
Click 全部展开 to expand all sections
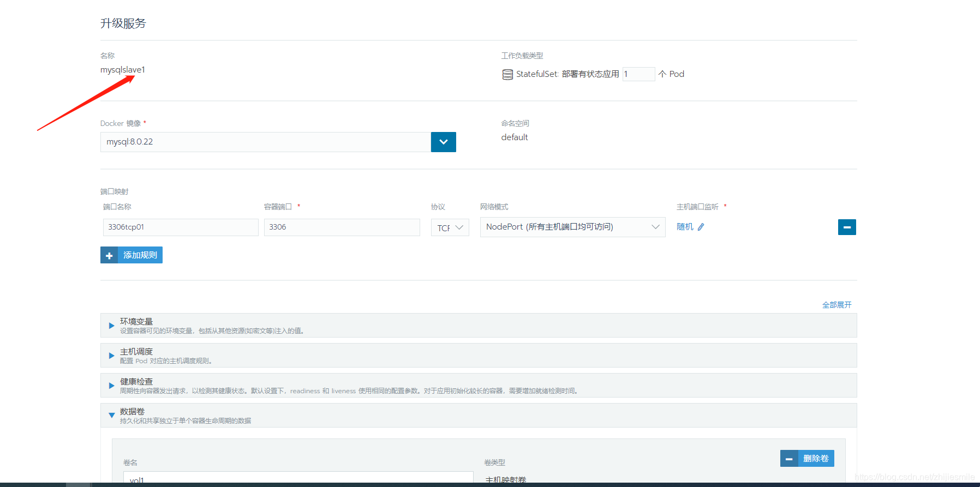click(836, 305)
